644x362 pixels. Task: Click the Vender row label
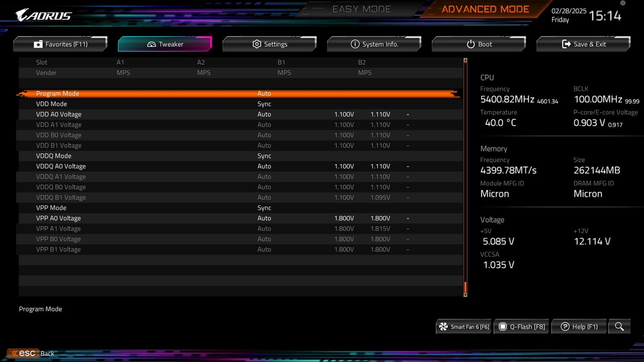pos(46,73)
